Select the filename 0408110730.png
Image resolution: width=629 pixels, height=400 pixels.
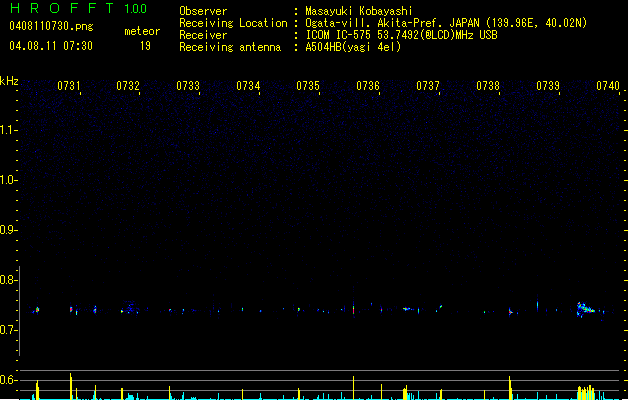[51, 26]
